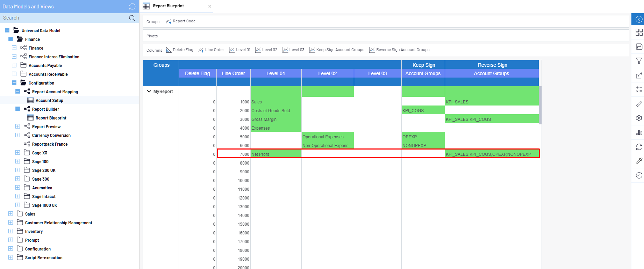Collapse the right sidebar with back arrow

(639, 19)
